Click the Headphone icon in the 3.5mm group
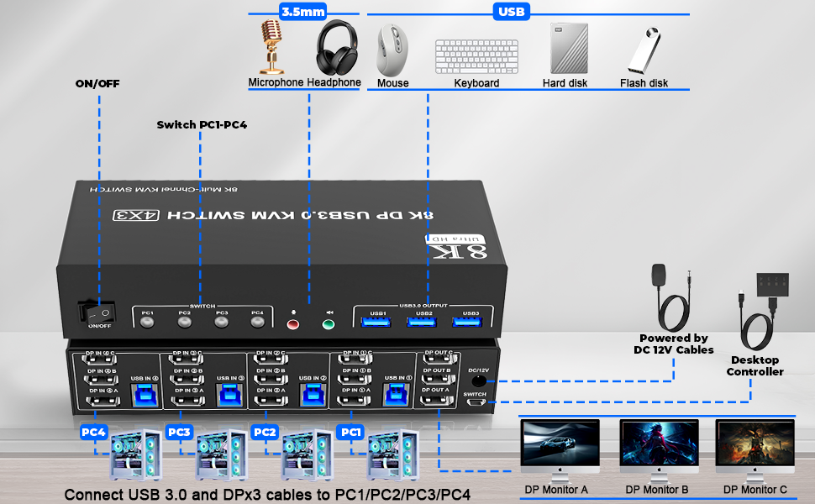 tap(335, 52)
